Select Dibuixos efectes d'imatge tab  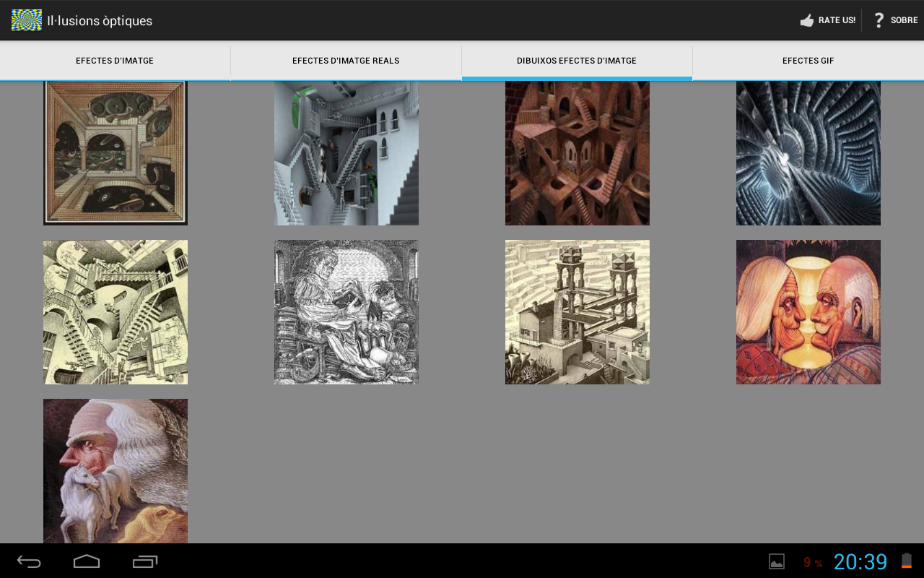[577, 61]
